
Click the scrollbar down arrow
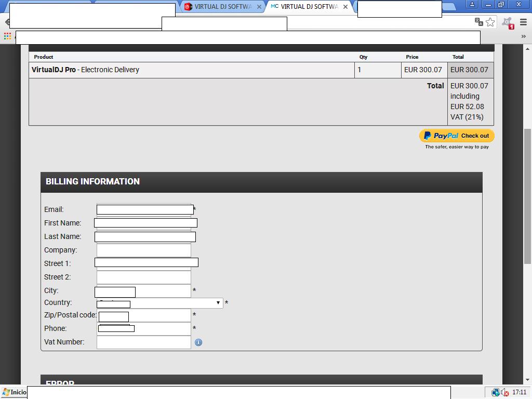pos(528,380)
